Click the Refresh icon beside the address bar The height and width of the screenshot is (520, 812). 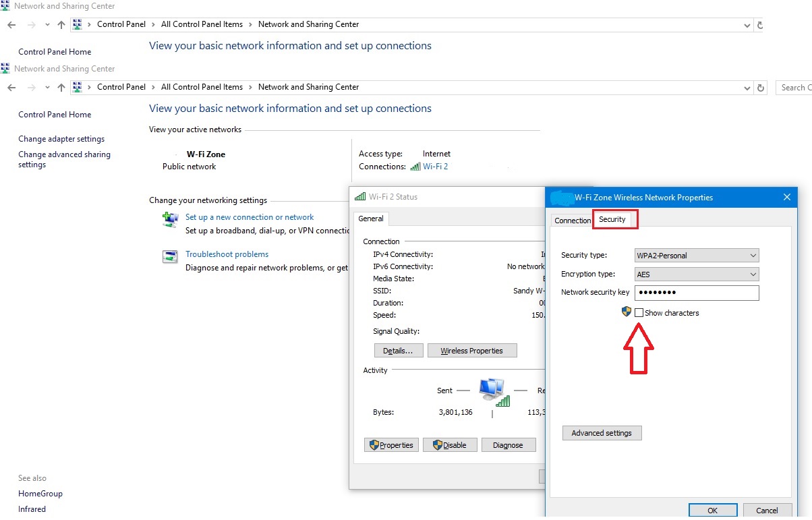[x=761, y=88]
